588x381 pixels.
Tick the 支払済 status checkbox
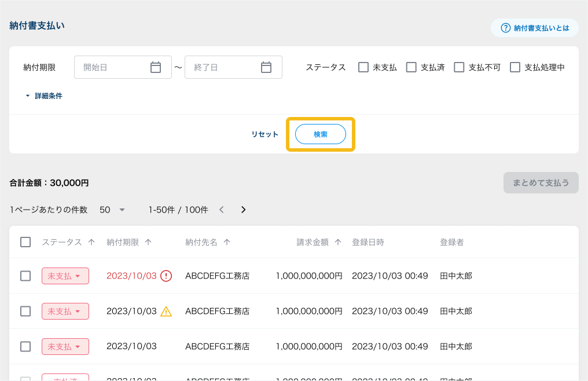pyautogui.click(x=411, y=67)
